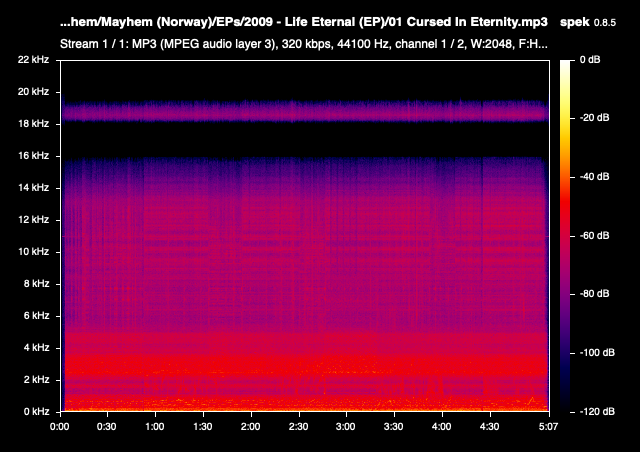Viewport: 640px width, 452px height.
Task: Click the 14 kHz frequency label
Action: (33, 187)
